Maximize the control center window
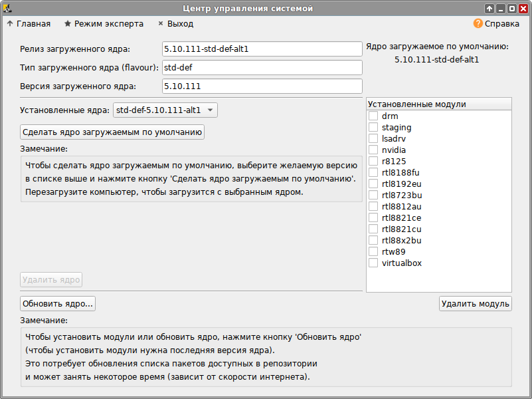Viewport: 532px width, 399px height. [x=511, y=9]
